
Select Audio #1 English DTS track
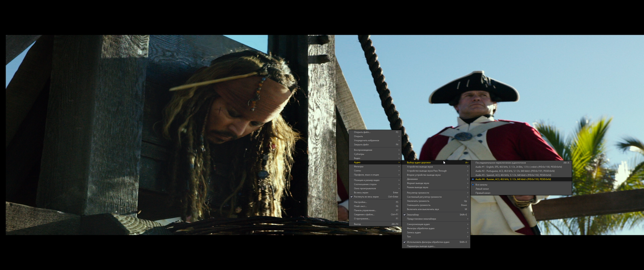pos(518,167)
